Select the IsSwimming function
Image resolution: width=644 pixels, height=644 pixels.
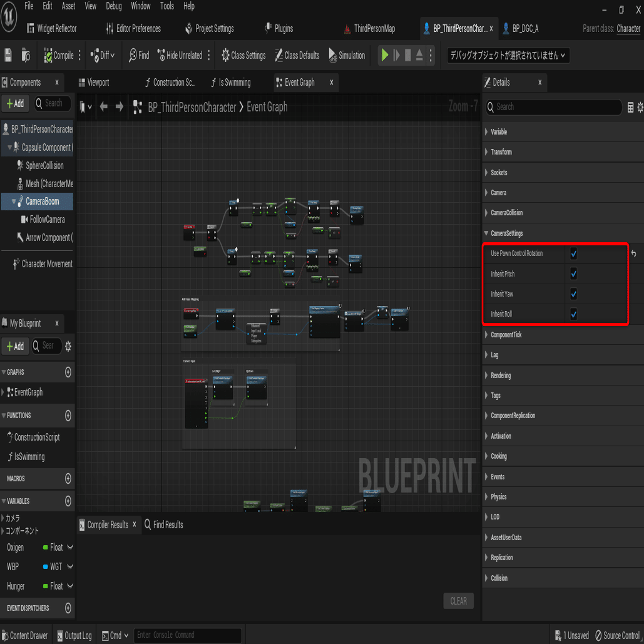(26, 457)
